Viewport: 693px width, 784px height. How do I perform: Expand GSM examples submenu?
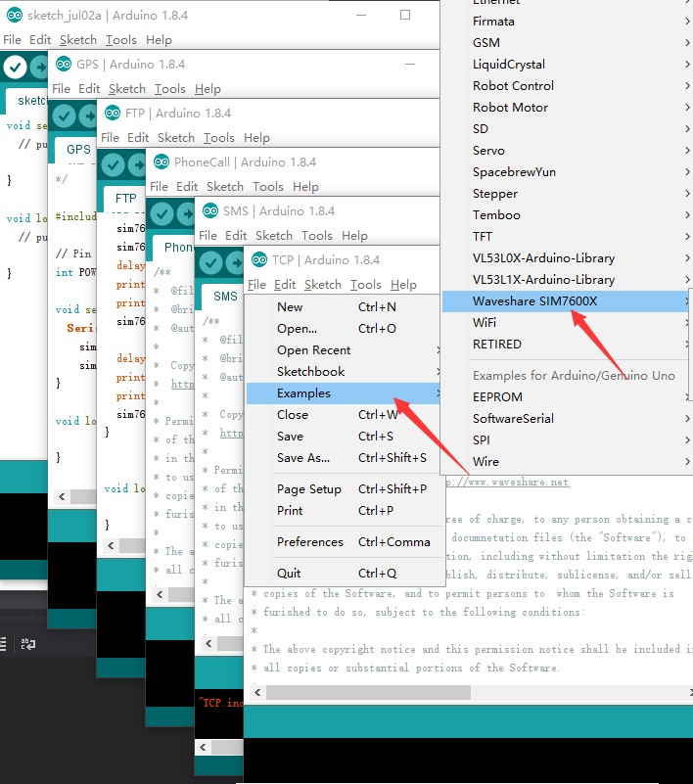coord(567,42)
